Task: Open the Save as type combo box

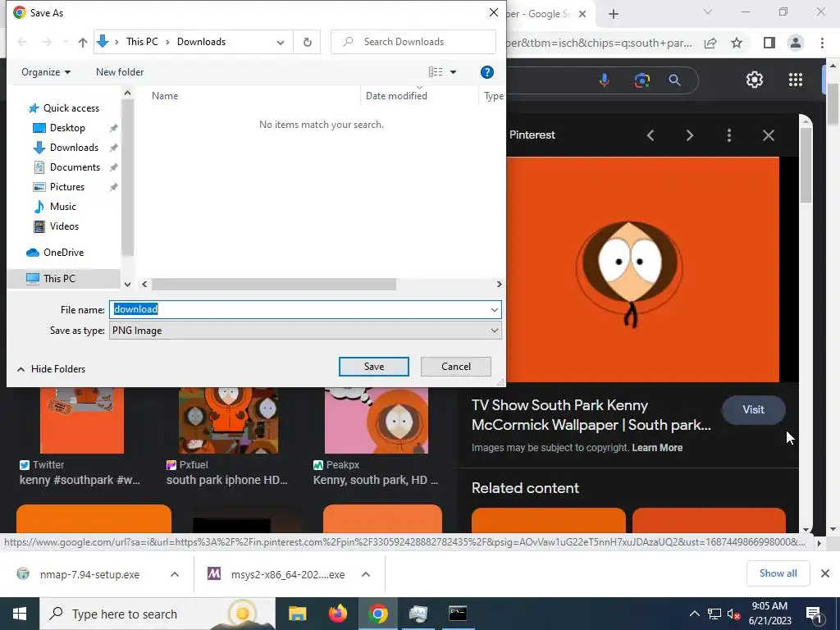Action: point(305,331)
